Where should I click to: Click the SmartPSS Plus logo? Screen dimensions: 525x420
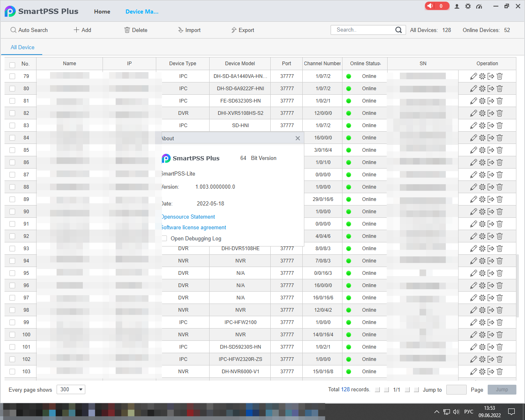pos(10,11)
